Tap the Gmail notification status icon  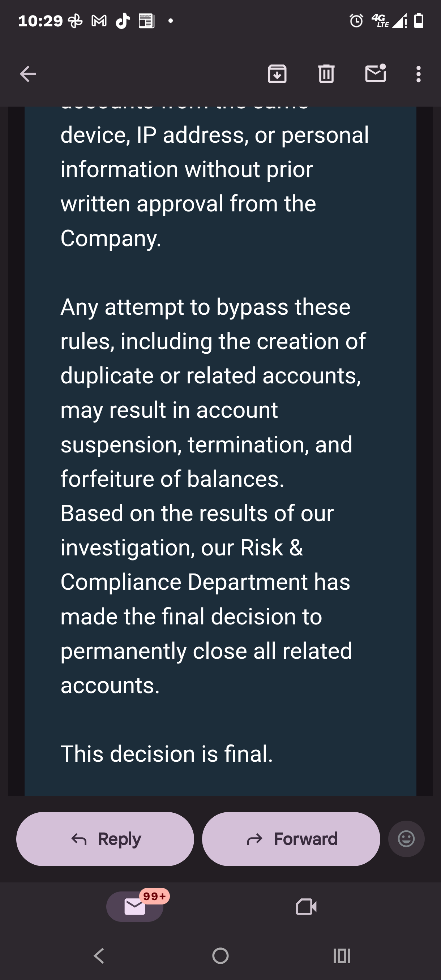(x=99, y=21)
